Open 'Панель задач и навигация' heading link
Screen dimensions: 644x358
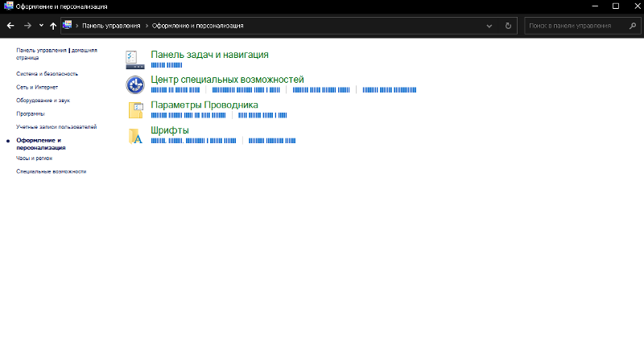click(x=209, y=55)
